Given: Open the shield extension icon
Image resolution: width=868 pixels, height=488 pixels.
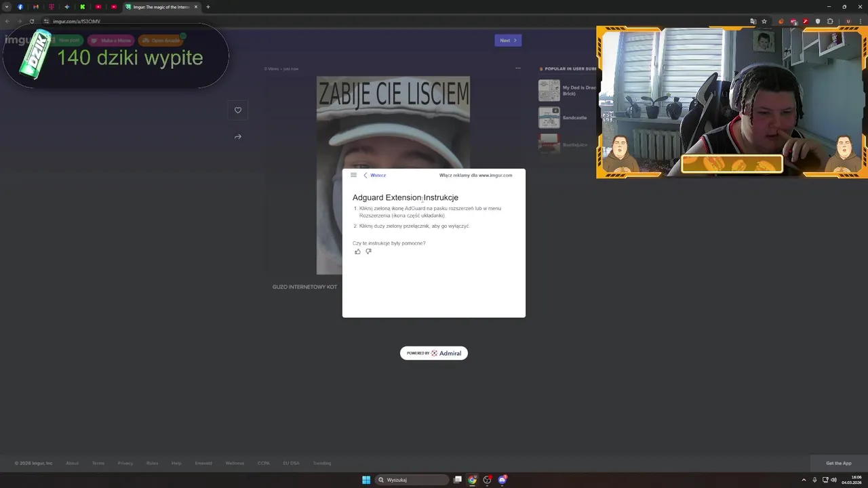Looking at the screenshot, I should [818, 21].
